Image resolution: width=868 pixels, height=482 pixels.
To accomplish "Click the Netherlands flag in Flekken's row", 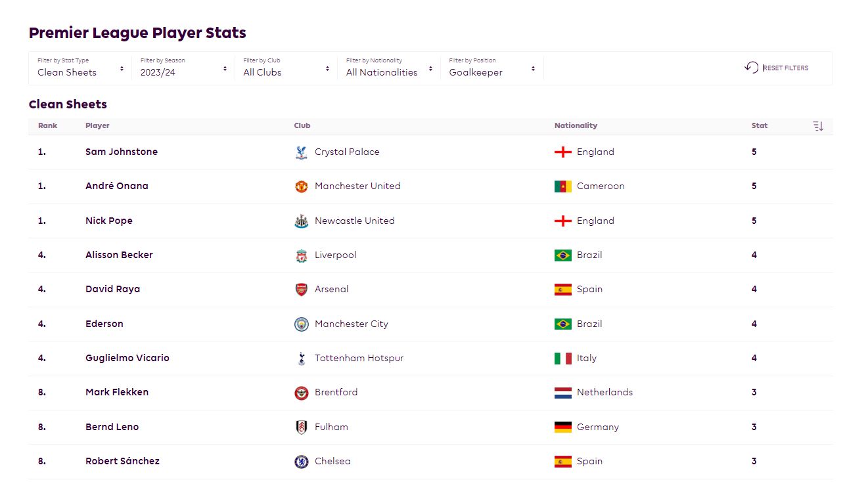I will (562, 393).
